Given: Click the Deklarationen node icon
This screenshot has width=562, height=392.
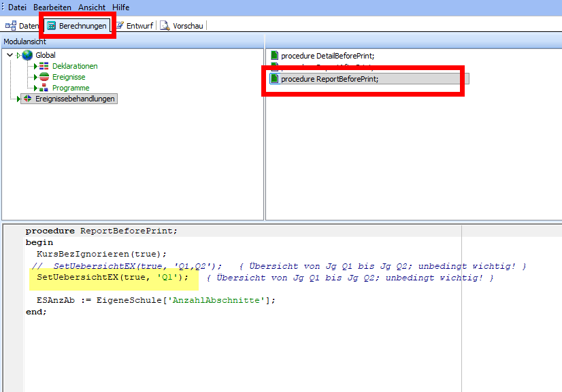Looking at the screenshot, I should (44, 66).
